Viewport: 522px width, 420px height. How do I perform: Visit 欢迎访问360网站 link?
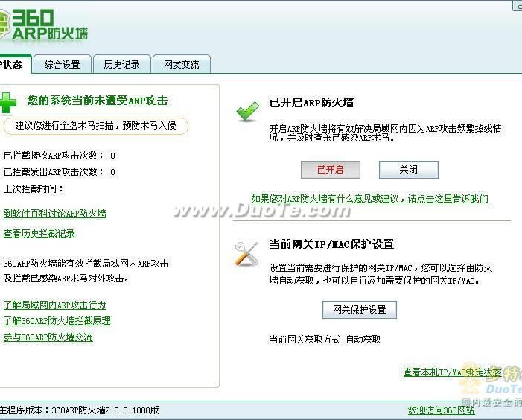point(441,410)
